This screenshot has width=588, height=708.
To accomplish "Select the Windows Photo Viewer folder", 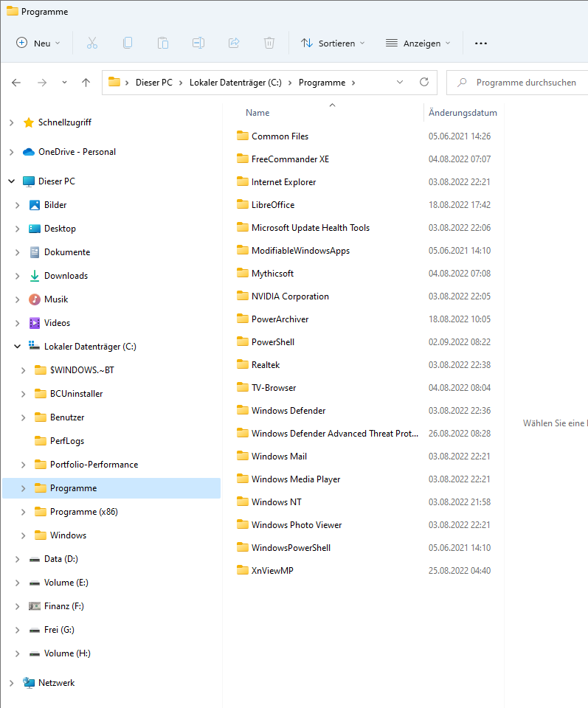I will pos(297,524).
